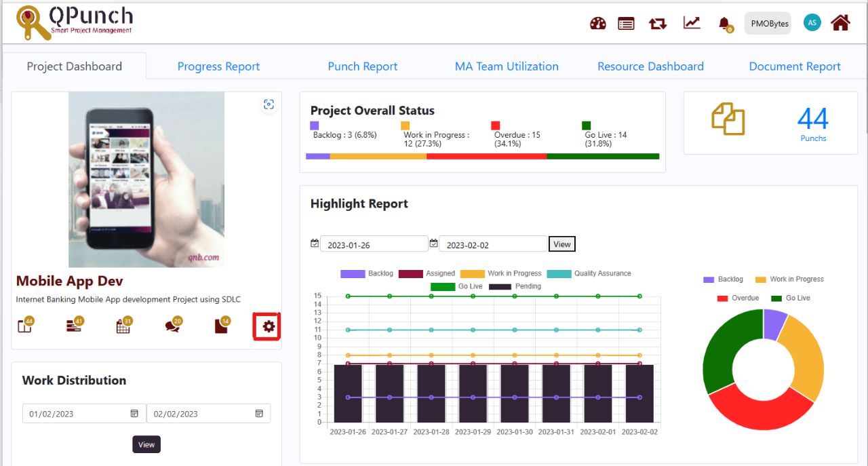
Task: Click the expand image icon on project photo
Action: (269, 104)
